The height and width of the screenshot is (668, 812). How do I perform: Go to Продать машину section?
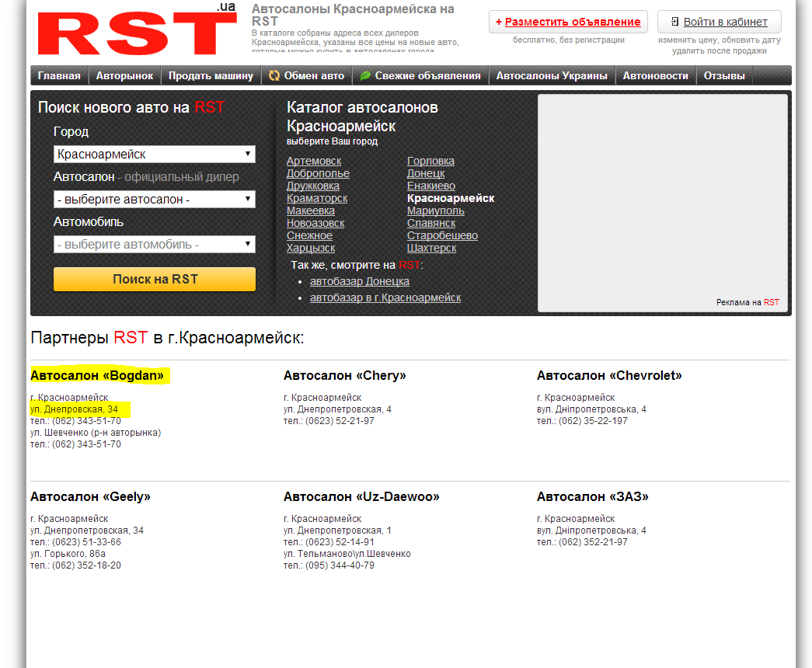(x=211, y=75)
